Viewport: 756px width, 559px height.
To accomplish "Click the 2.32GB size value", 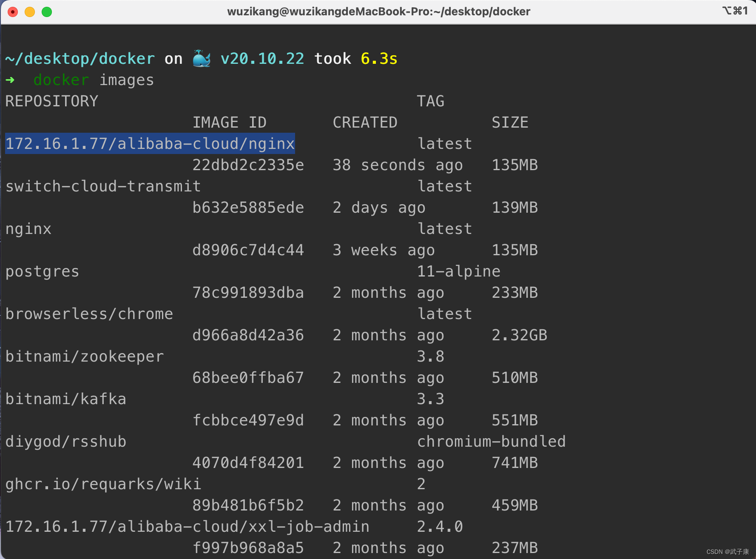I will click(520, 335).
